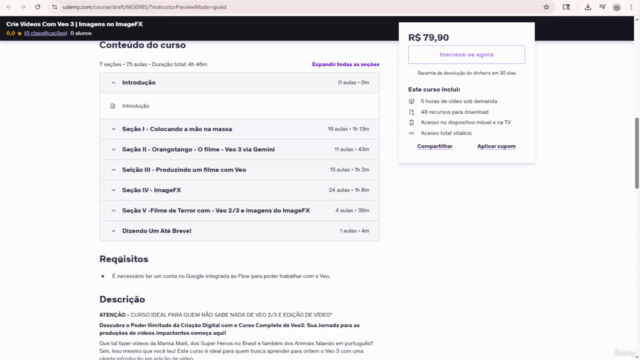Click the Inscreva-se agora button
The width and height of the screenshot is (640, 360).
click(467, 55)
